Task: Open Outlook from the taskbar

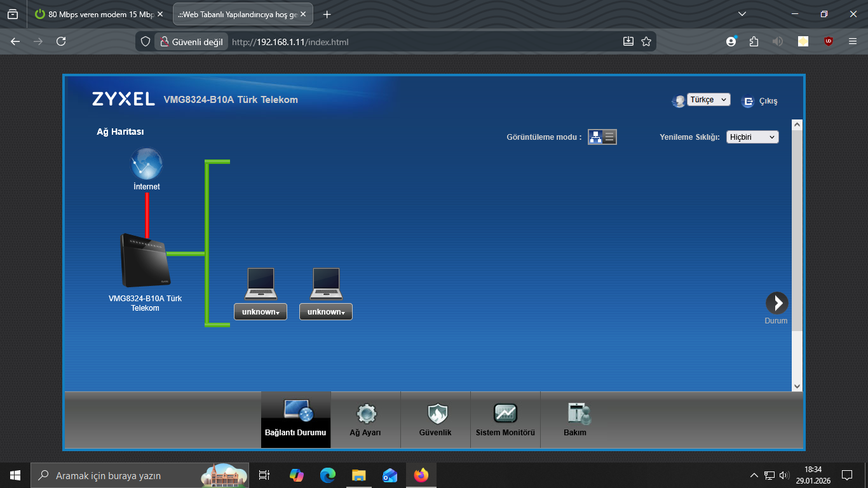Action: pos(390,475)
